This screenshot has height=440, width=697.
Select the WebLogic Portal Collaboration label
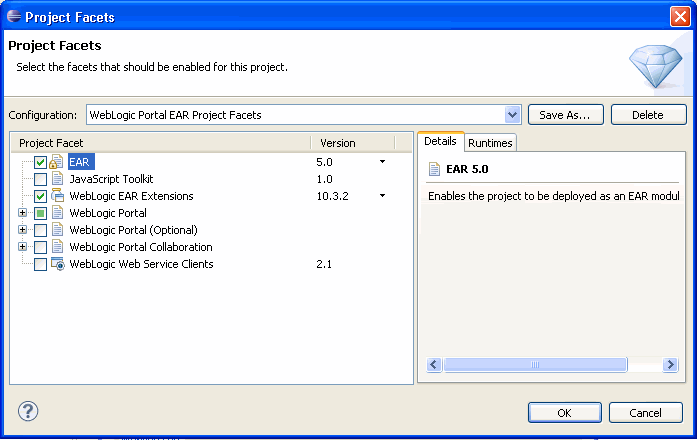click(141, 247)
